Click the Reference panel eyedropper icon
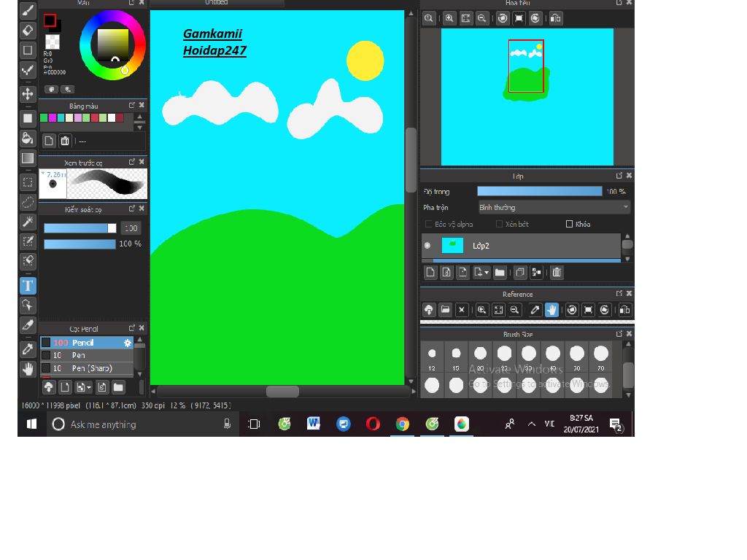The width and height of the screenshot is (747, 560). [535, 310]
